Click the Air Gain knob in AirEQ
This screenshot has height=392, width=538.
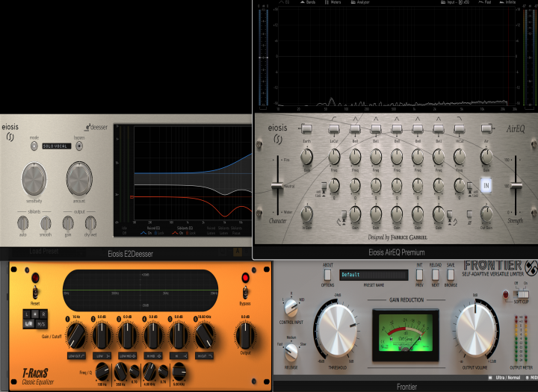tap(486, 157)
